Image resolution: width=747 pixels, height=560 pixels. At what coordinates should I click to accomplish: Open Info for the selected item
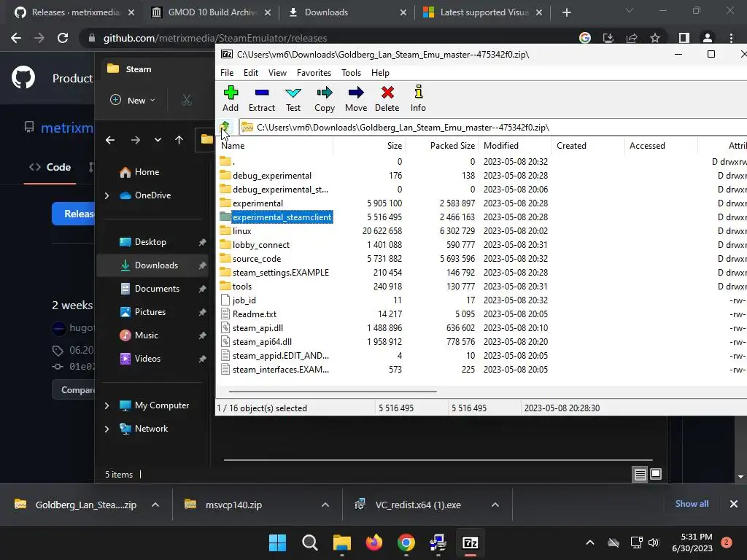tap(418, 98)
